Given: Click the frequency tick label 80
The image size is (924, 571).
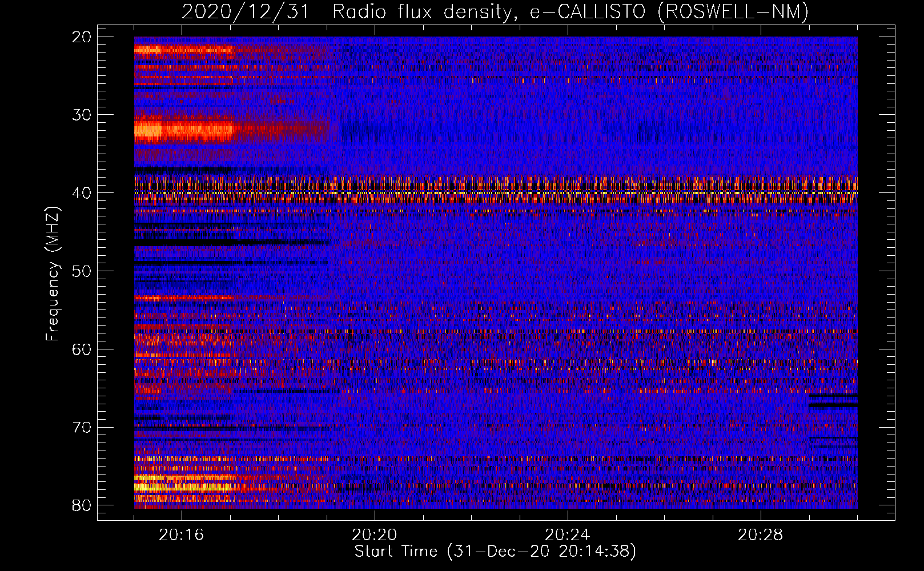Looking at the screenshot, I should [x=82, y=505].
